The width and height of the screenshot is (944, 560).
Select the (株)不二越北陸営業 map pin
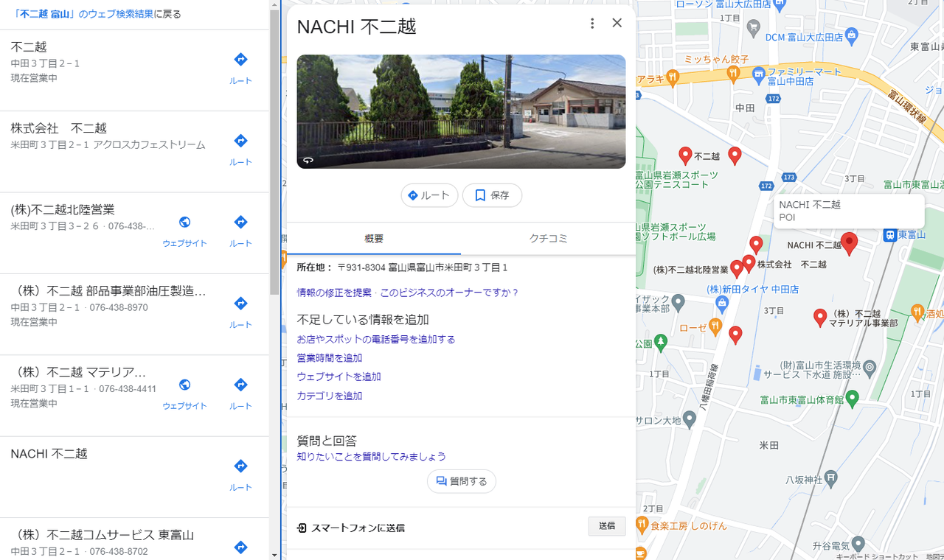736,269
